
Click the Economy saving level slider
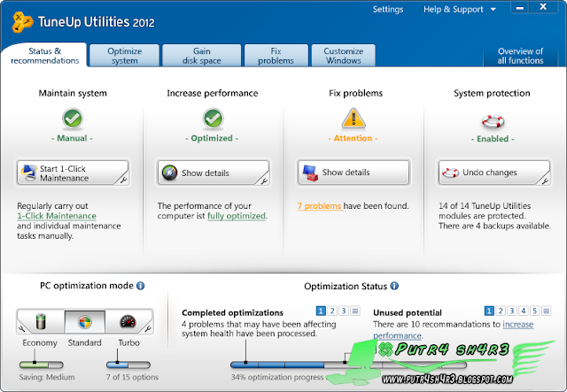pos(42,365)
